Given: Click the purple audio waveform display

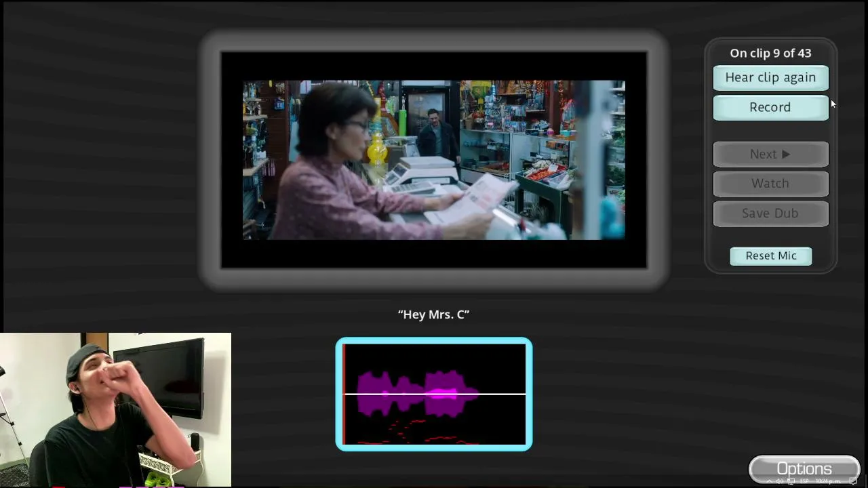Looking at the screenshot, I should click(434, 394).
